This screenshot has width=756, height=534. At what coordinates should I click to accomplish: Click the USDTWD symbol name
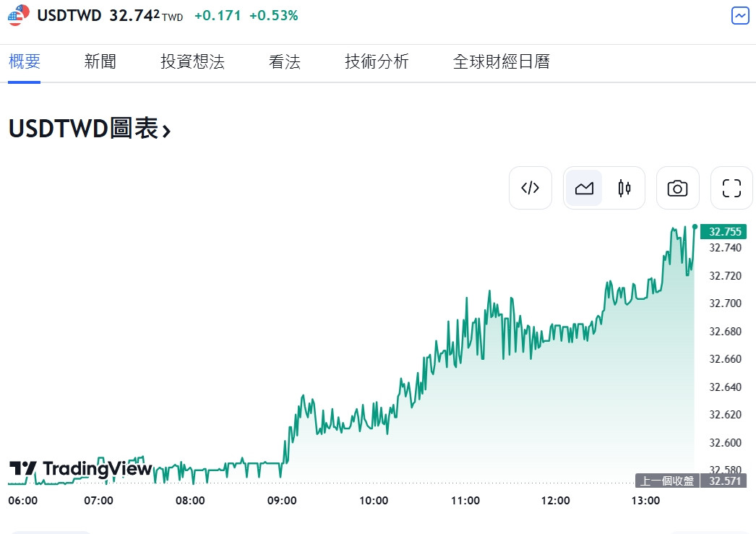pyautogui.click(x=69, y=15)
